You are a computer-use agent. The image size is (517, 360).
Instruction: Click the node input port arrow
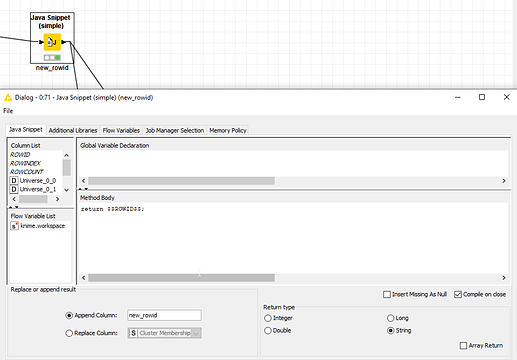coord(41,42)
